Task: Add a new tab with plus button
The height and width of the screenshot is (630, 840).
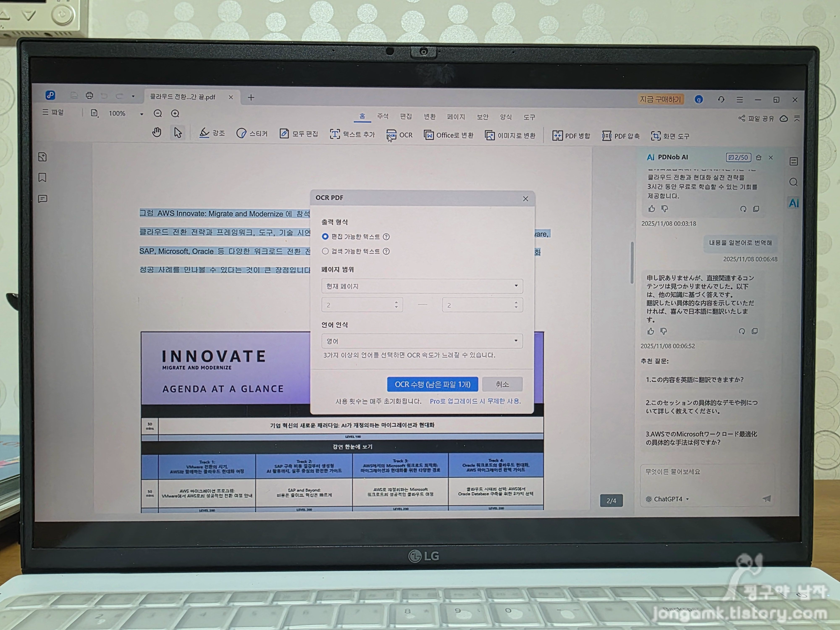Action: point(251,98)
